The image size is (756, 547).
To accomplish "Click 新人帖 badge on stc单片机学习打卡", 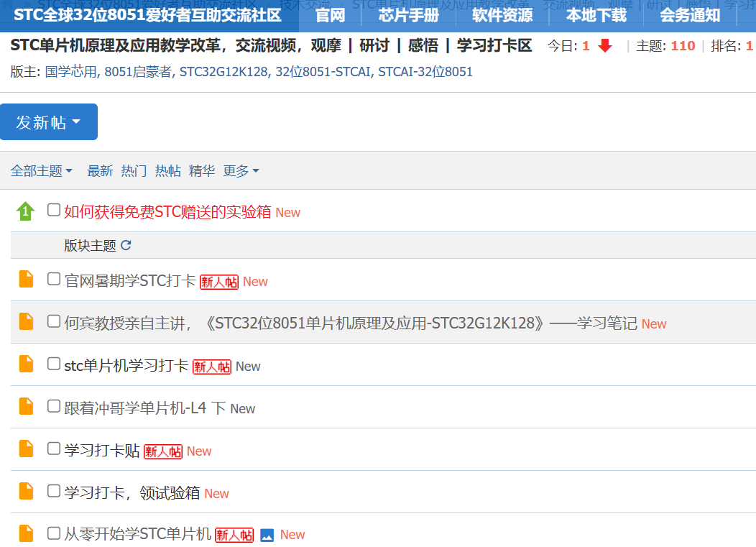I will [212, 367].
